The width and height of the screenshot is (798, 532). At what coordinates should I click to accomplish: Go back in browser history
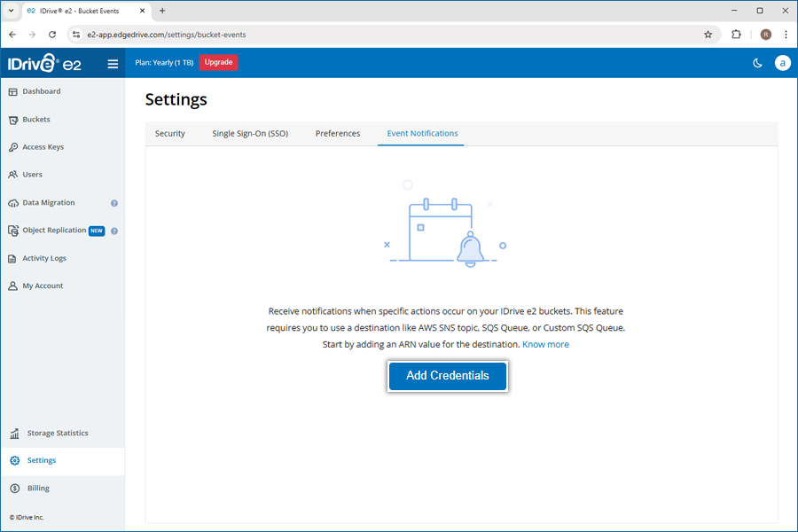pos(12,35)
